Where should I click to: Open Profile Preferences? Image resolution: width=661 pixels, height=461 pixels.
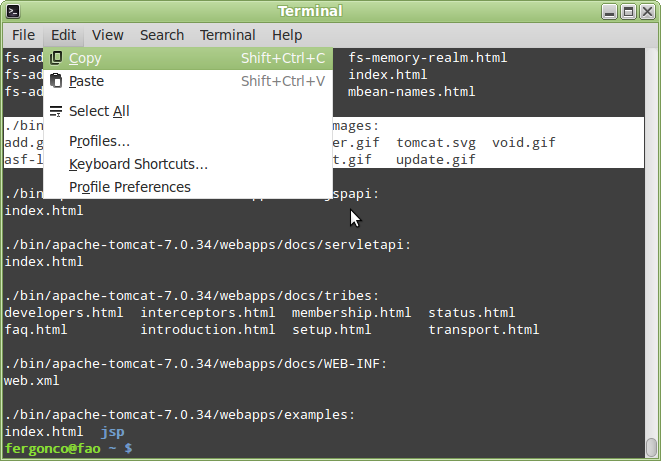click(x=188, y=187)
